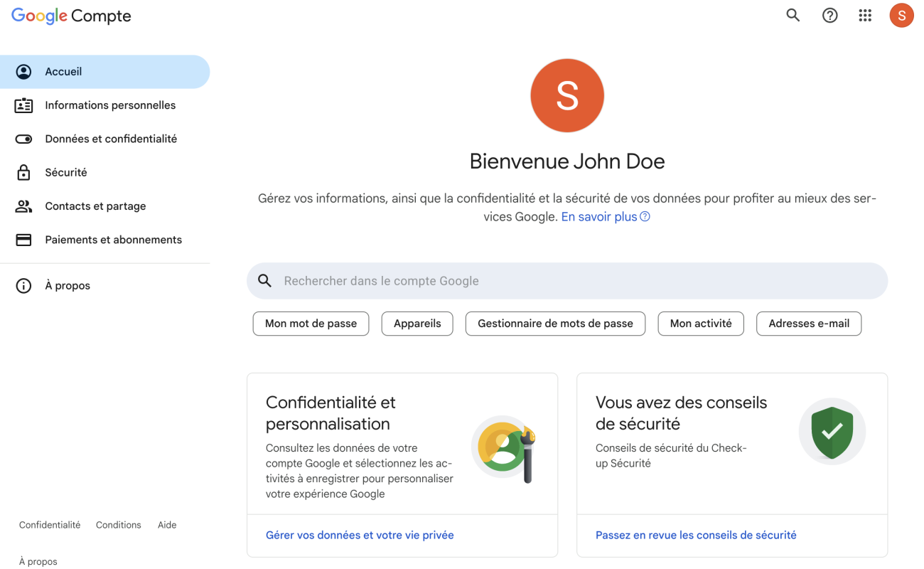Focus the Rechercher dans le compte Google field

pos(567,281)
